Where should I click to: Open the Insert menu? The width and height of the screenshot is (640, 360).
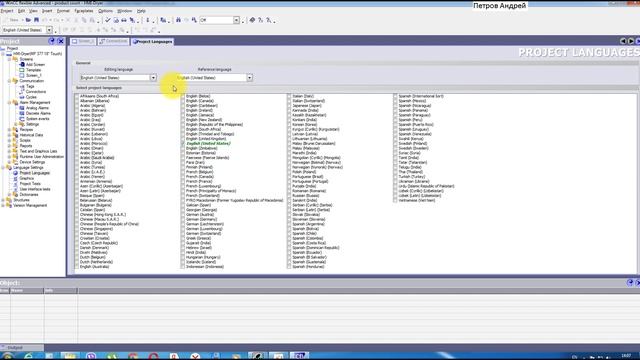click(x=47, y=11)
